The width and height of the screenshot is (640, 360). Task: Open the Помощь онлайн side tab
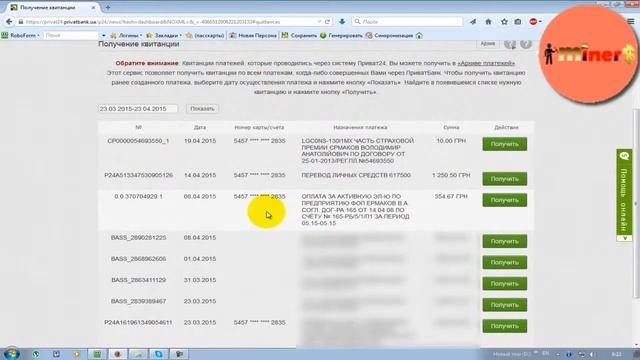[624, 195]
